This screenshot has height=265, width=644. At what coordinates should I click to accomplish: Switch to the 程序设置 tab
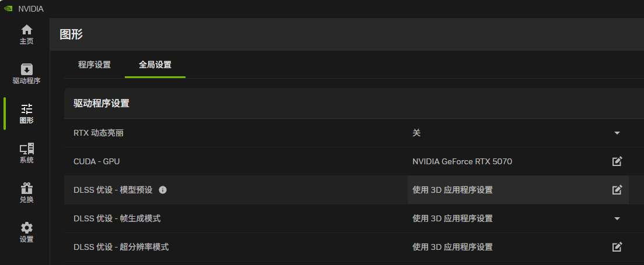[x=94, y=65]
